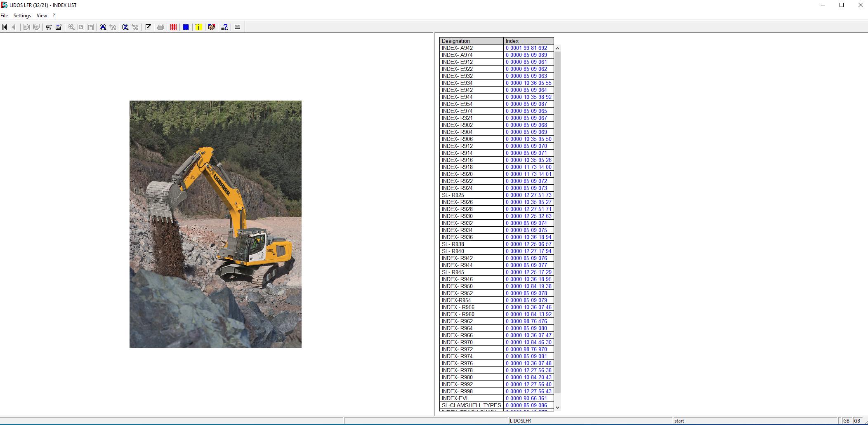The width and height of the screenshot is (868, 425).
Task: Open index link 0 0000 12 27 51 73
Action: pos(528,195)
